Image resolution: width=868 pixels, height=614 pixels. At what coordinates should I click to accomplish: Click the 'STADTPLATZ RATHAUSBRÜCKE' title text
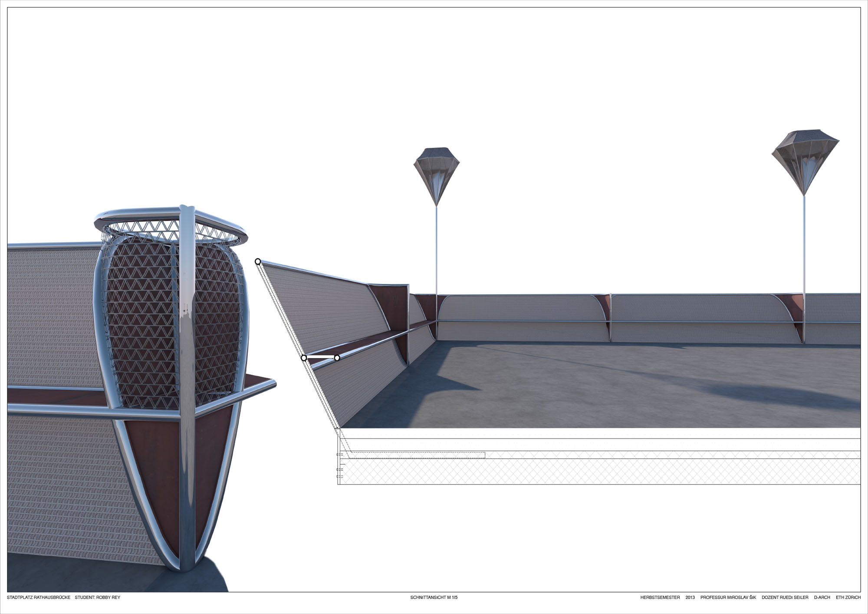tap(39, 597)
